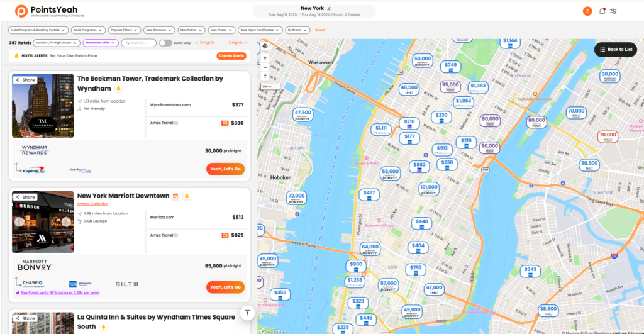Viewport: 644px width, 334px height.
Task: Select the $1,963 map price marker
Action: pyautogui.click(x=464, y=103)
